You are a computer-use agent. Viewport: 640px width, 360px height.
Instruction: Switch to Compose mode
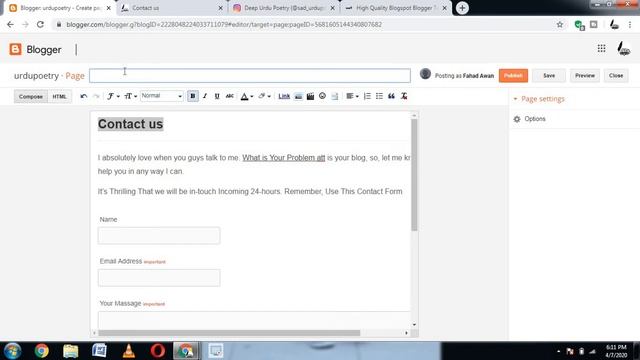pyautogui.click(x=31, y=97)
